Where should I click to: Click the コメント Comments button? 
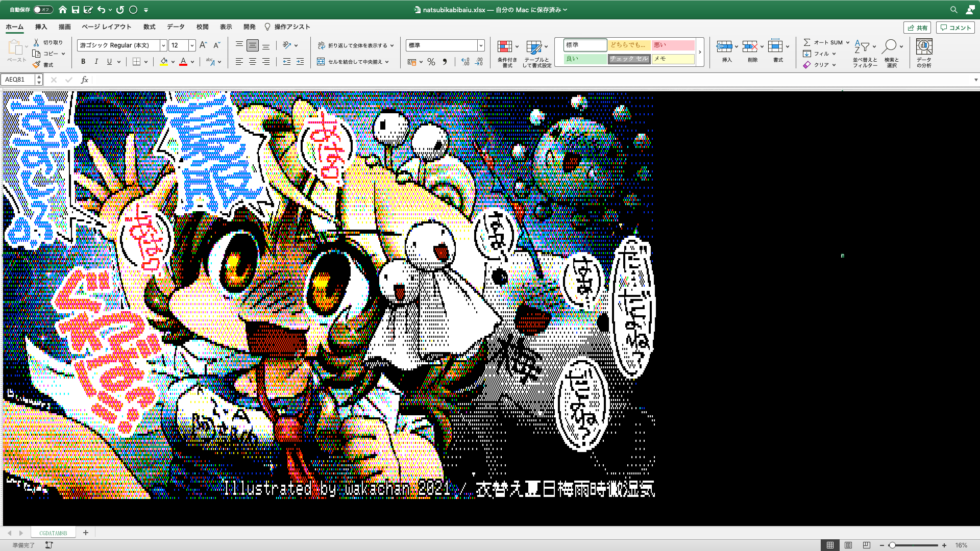(x=955, y=28)
